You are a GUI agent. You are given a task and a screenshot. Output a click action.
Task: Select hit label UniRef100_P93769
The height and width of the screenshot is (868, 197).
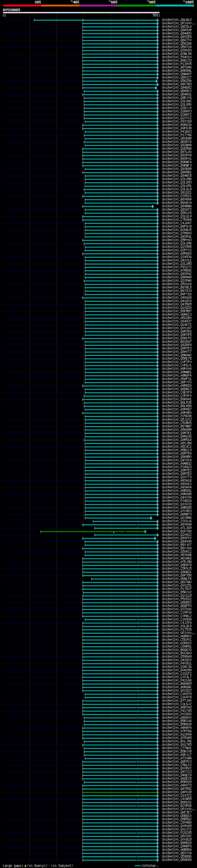(176, 122)
